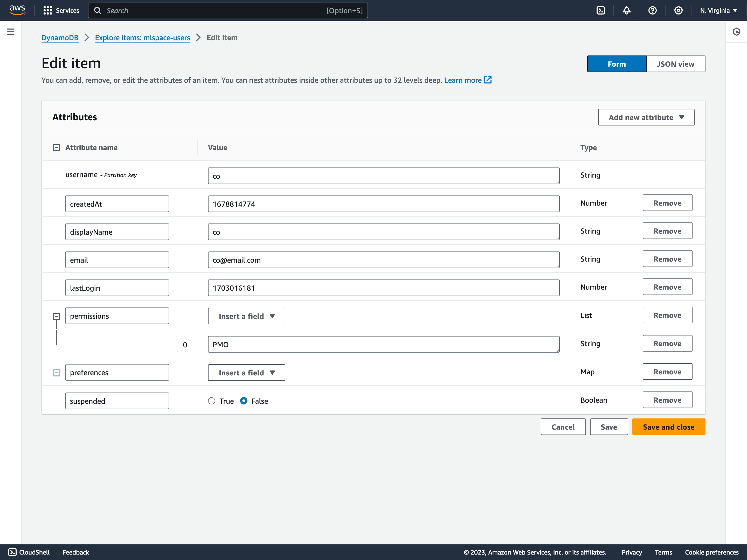747x560 pixels.
Task: Click the AWS Services grid icon
Action: point(46,10)
